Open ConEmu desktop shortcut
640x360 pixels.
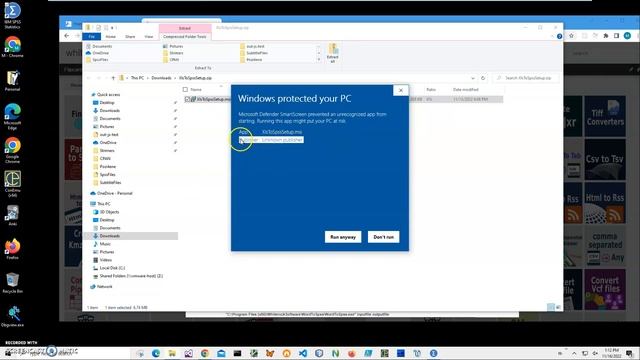pyautogui.click(x=12, y=184)
